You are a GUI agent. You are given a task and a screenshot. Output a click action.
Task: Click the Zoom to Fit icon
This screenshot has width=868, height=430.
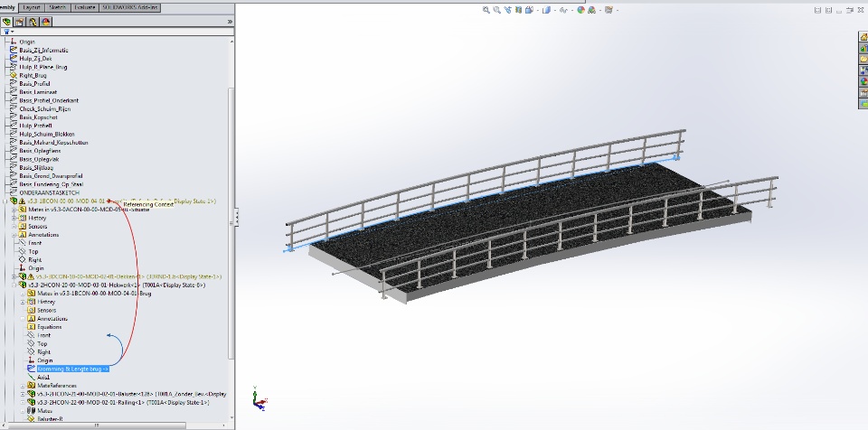coord(486,10)
